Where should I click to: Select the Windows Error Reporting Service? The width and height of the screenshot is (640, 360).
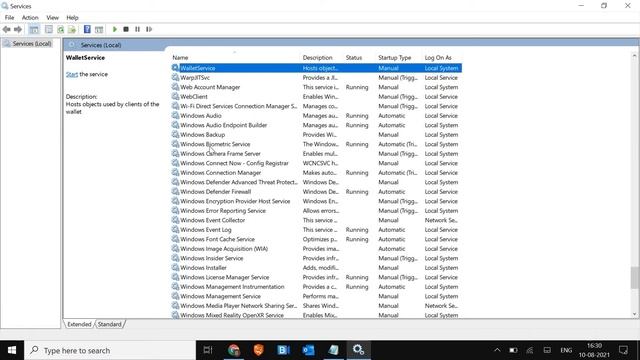tap(316, 211)
